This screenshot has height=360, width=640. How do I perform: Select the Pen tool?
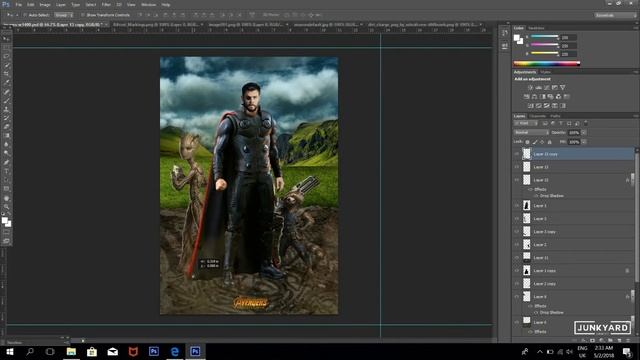pyautogui.click(x=7, y=162)
